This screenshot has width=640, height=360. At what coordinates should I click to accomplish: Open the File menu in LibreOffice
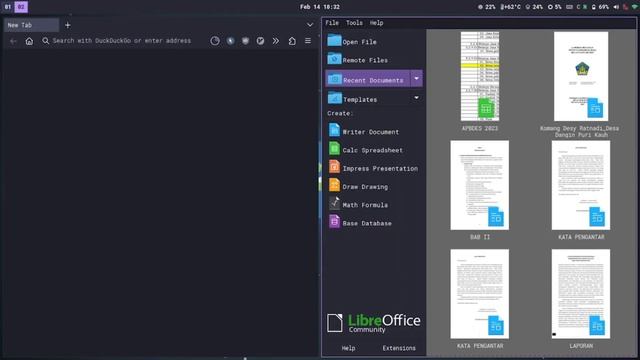click(x=332, y=23)
